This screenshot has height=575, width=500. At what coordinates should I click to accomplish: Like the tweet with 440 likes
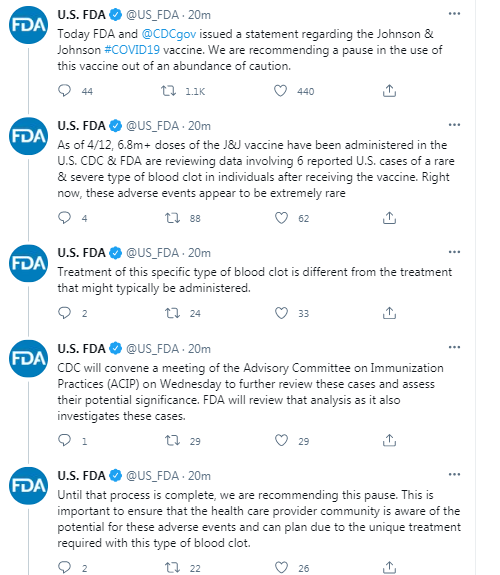coord(281,91)
